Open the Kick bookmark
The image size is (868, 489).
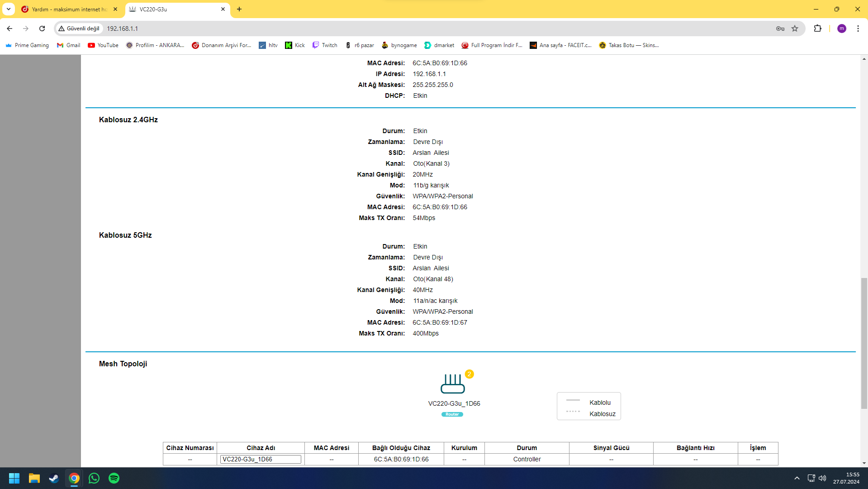(x=295, y=45)
